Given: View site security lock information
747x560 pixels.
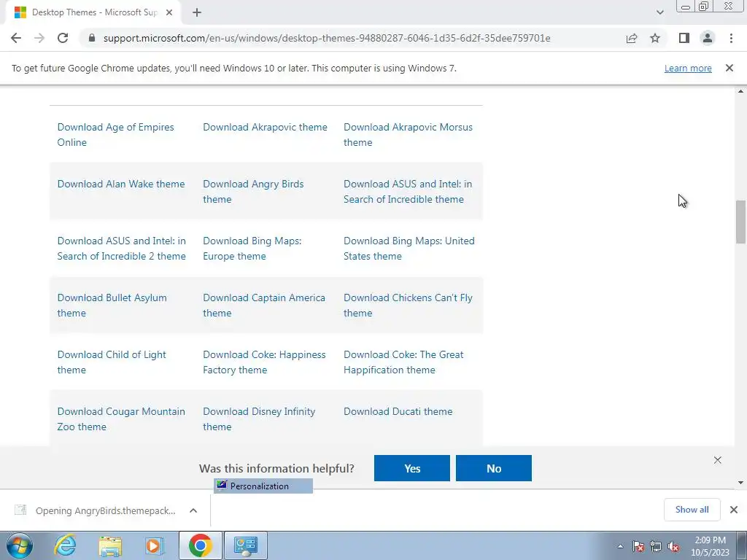Looking at the screenshot, I should click(92, 38).
